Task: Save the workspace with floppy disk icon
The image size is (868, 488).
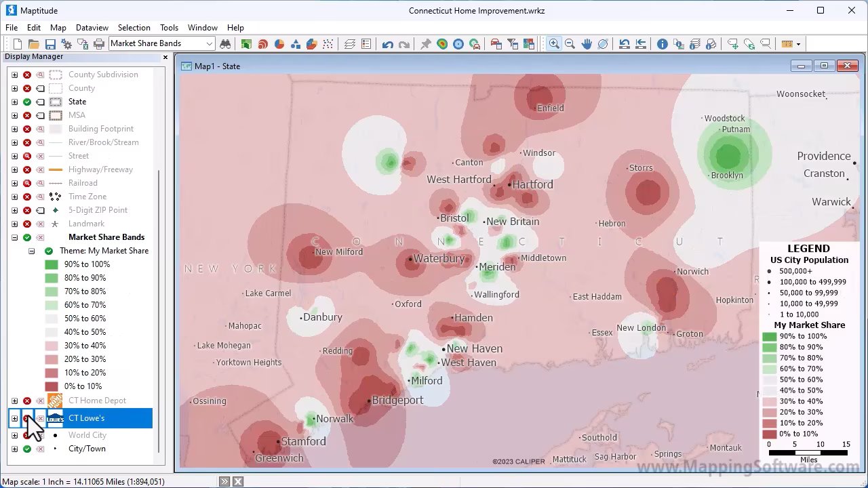Action: (x=50, y=44)
